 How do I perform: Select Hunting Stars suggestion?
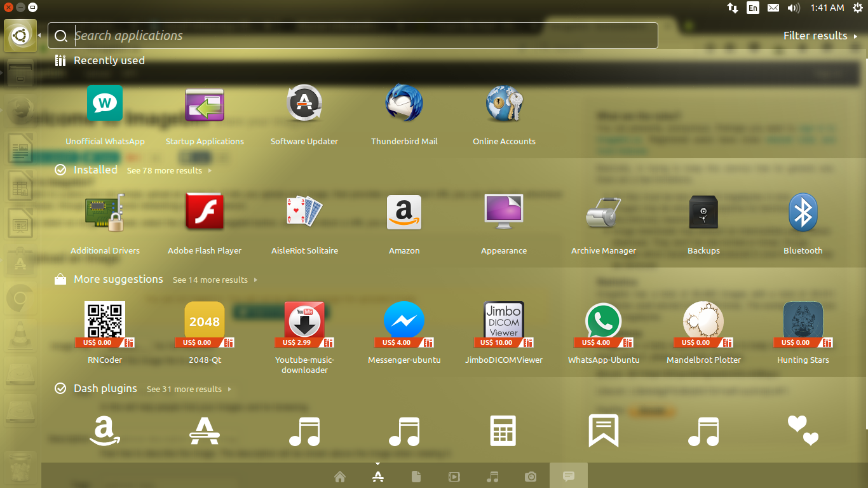click(803, 333)
